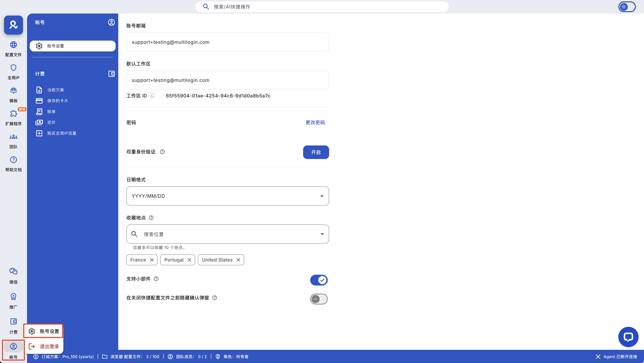Click the profile icon in 帐号 panel header
Image resolution: width=644 pixels, height=363 pixels.
(x=112, y=22)
